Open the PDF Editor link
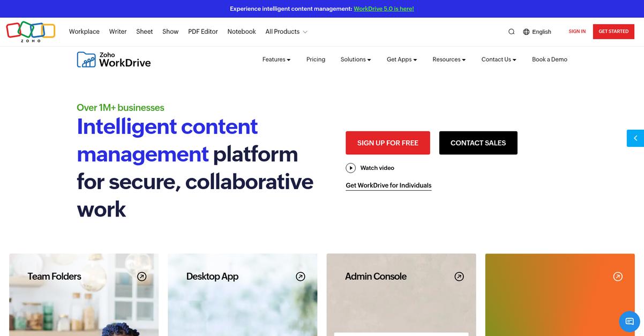644x336 pixels. [x=203, y=32]
